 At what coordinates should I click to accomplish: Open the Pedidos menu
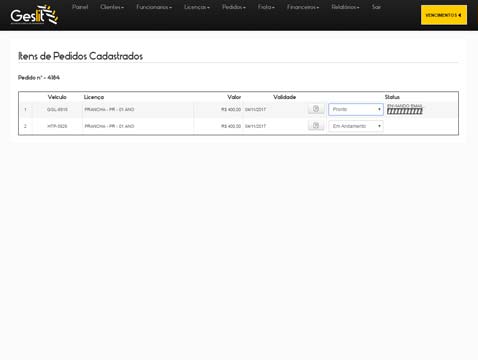click(x=234, y=7)
